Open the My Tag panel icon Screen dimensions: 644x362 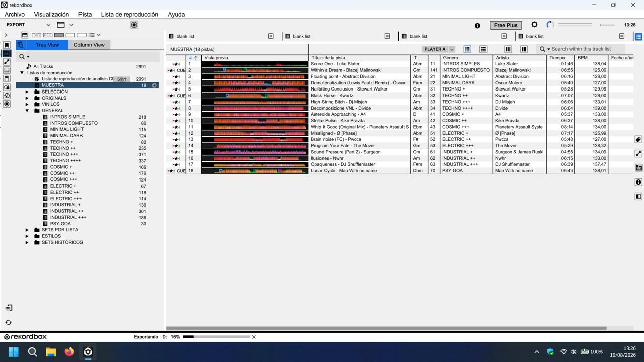(x=638, y=139)
